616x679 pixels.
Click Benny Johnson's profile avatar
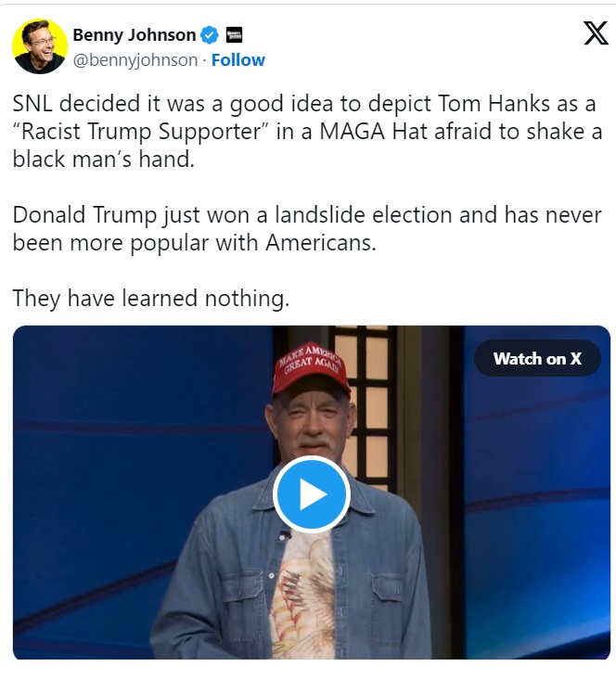[40, 46]
